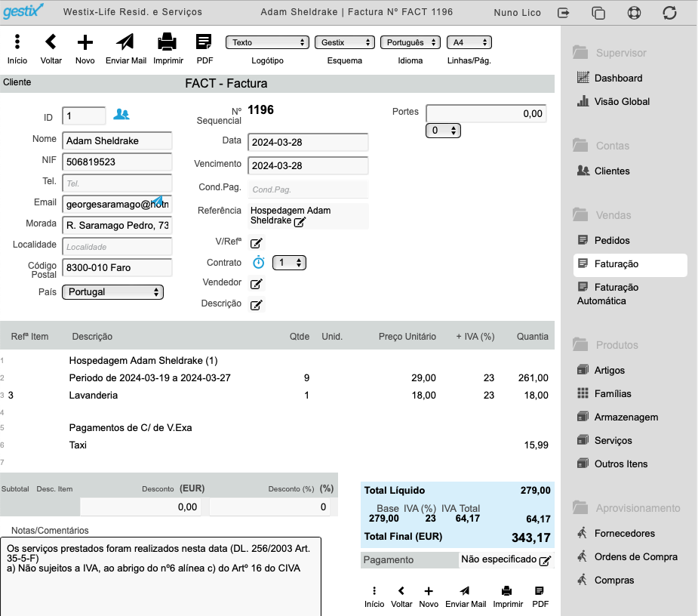The width and height of the screenshot is (698, 616).
Task: Click the Vencimento date field
Action: [308, 165]
